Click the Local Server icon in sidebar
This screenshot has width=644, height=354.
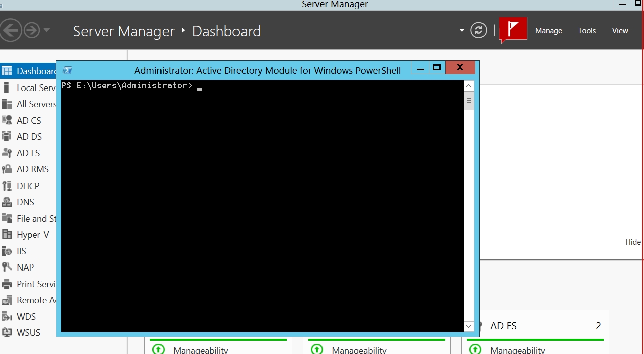click(x=7, y=87)
